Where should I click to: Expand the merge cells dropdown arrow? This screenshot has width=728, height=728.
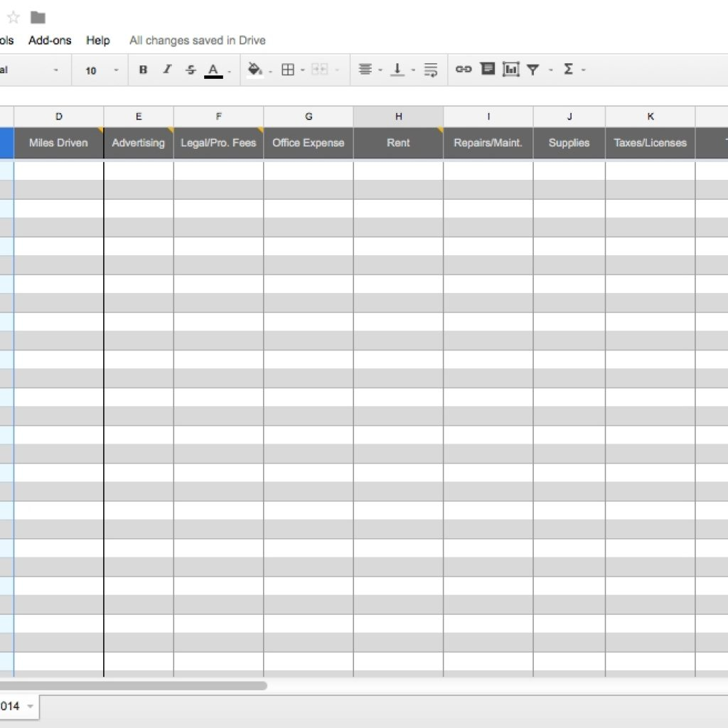coord(336,70)
